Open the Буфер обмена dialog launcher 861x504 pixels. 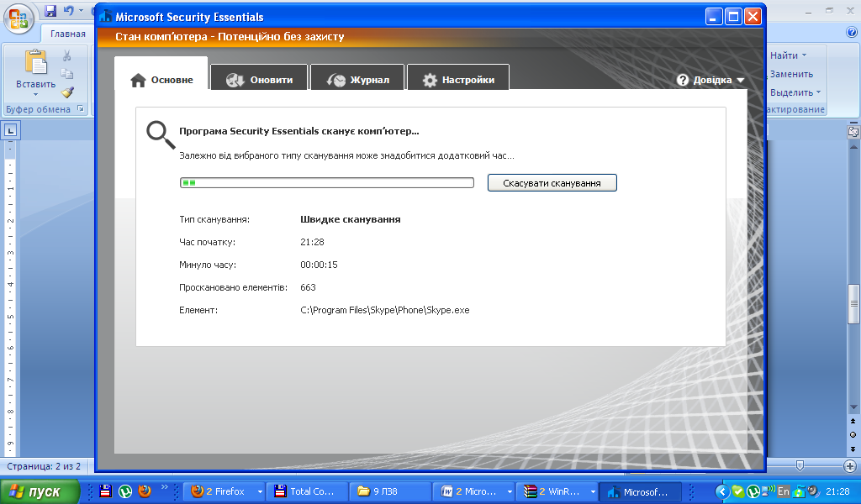tap(81, 108)
